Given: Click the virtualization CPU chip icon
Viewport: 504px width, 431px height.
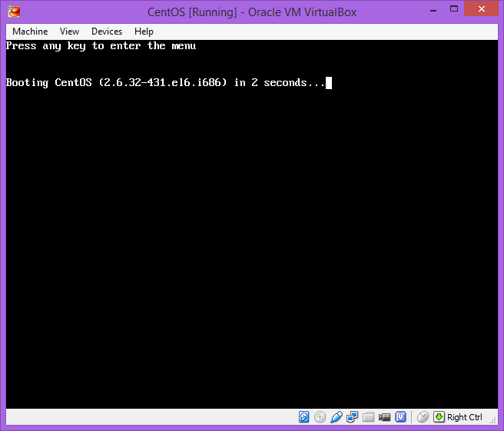Looking at the screenshot, I should pyautogui.click(x=400, y=417).
